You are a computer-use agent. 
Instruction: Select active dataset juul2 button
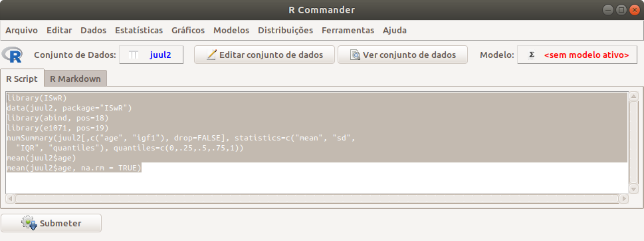pos(151,55)
